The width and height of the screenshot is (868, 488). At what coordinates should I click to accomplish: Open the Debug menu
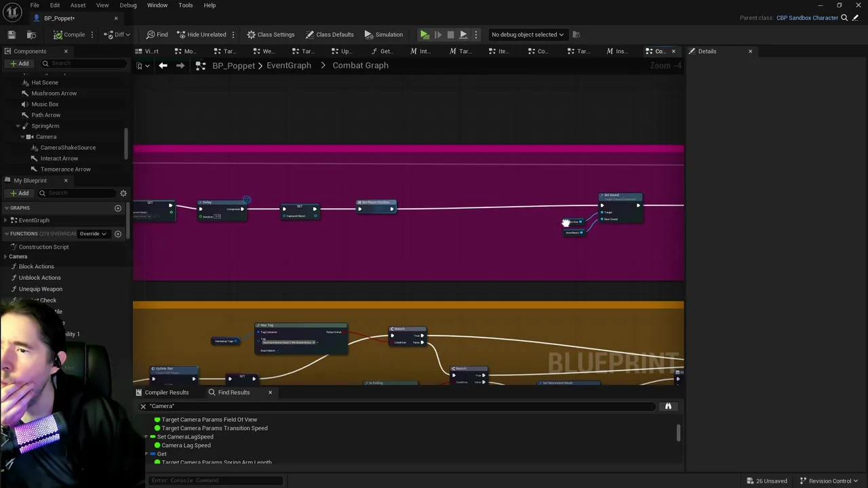click(x=128, y=5)
